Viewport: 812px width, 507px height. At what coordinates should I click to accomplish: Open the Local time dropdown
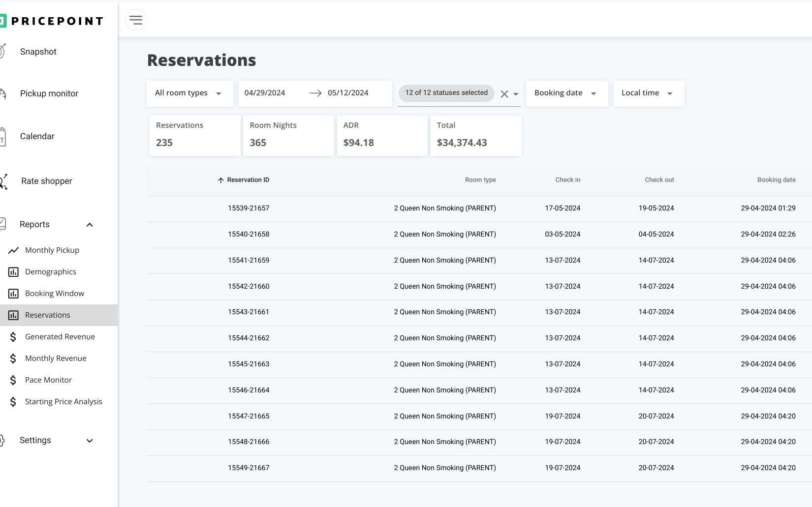[648, 93]
